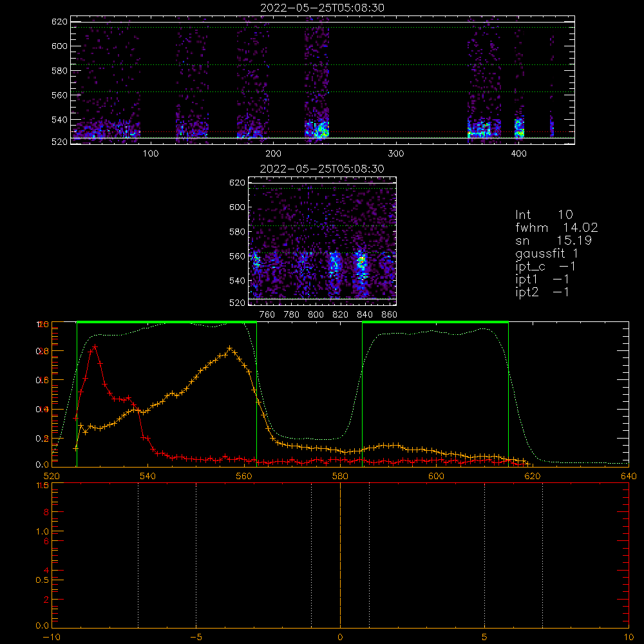The height and width of the screenshot is (644, 644).
Task: Click y-axis label 600 of middle image
Action: pyautogui.click(x=237, y=207)
